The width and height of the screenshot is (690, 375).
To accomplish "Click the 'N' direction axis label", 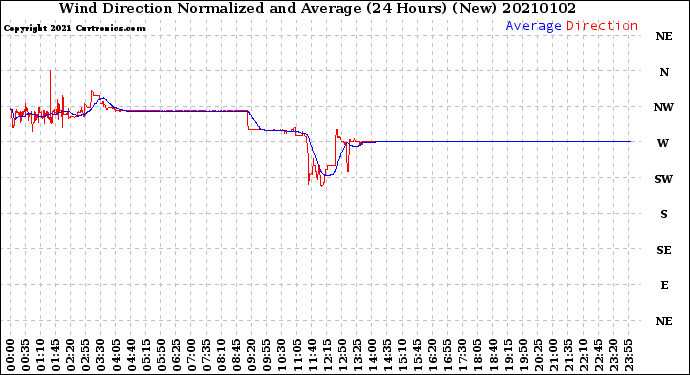I will pyautogui.click(x=664, y=72).
